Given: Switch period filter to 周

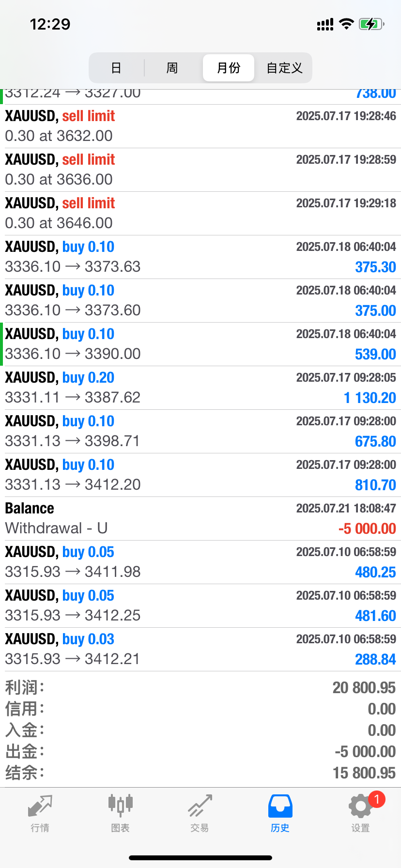Looking at the screenshot, I should 172,68.
